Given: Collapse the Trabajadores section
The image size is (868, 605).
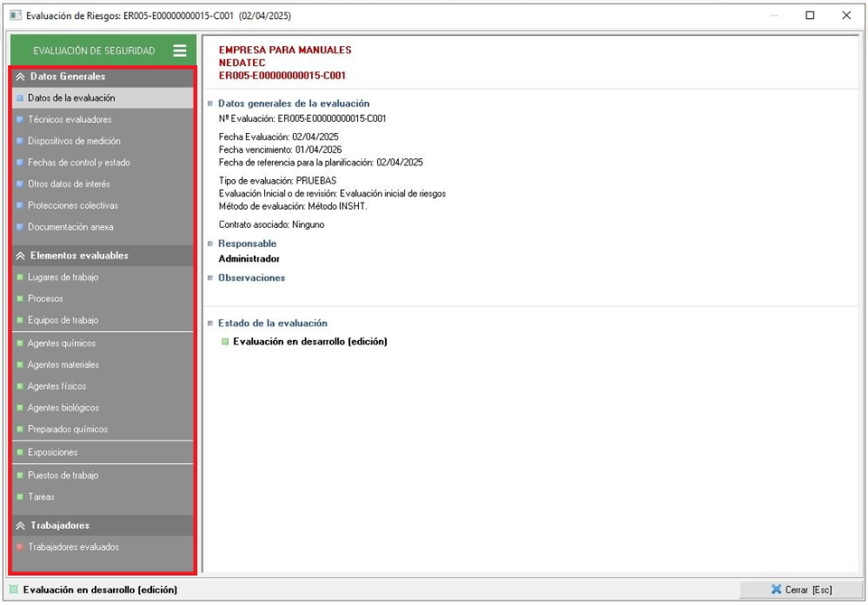Looking at the screenshot, I should (x=21, y=525).
